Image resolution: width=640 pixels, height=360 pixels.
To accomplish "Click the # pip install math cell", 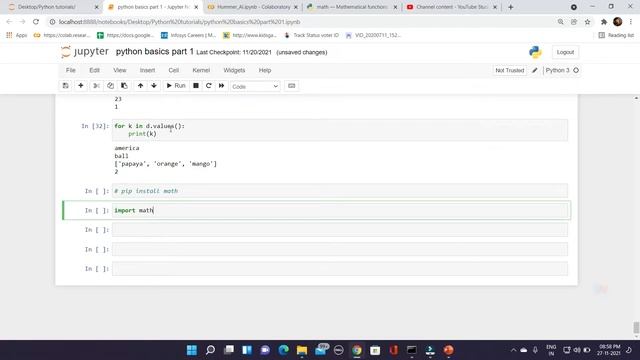I will point(340,191).
